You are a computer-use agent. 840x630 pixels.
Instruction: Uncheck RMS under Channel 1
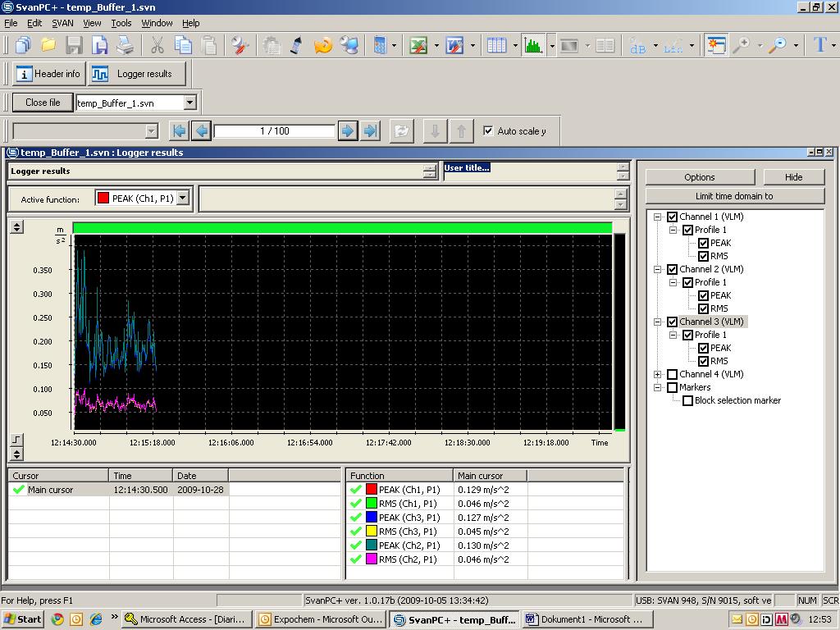point(703,256)
